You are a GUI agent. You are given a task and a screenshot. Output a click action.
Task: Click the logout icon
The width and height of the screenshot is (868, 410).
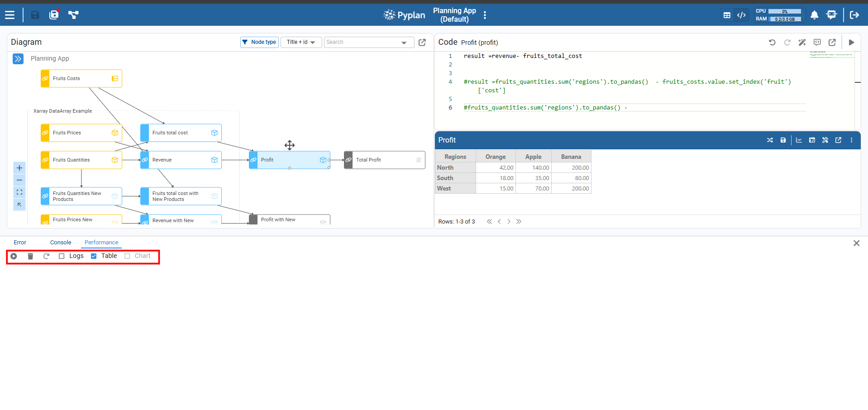tap(854, 15)
